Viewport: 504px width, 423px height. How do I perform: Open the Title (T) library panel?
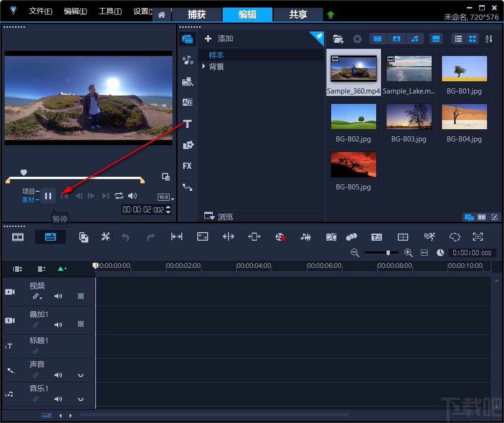click(x=187, y=124)
